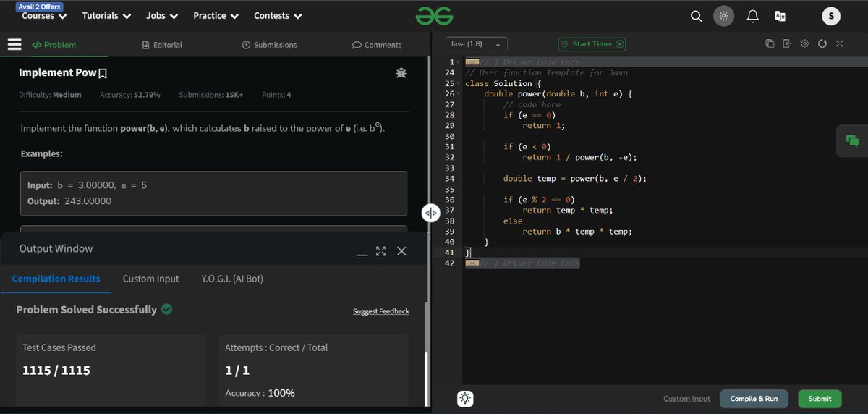Click code line 'return b * temp * temp;'
Image resolution: width=868 pixels, height=414 pixels.
point(577,232)
